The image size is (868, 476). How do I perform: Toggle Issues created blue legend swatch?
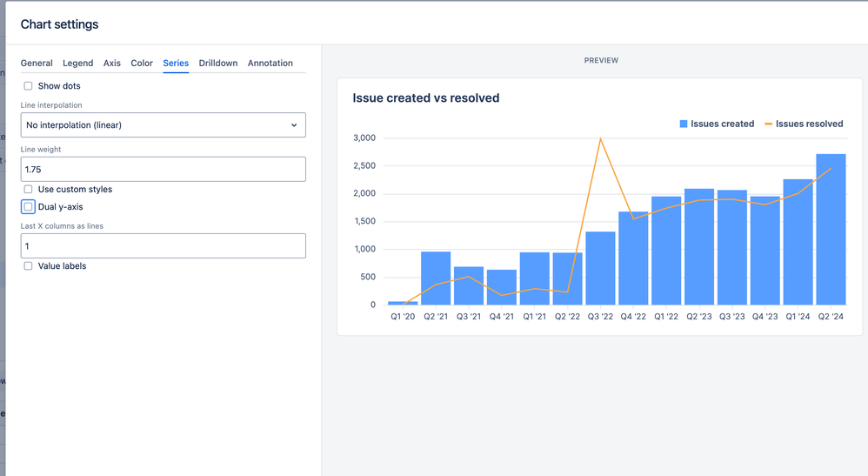tap(683, 124)
